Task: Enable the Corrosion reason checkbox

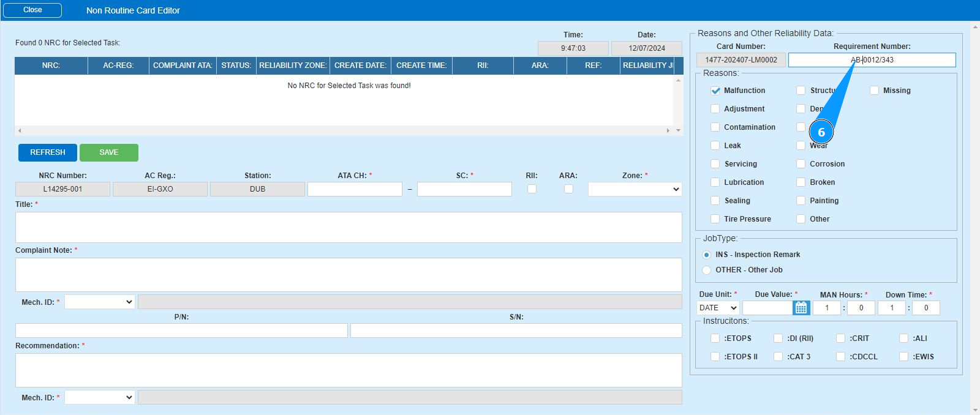Action: (801, 164)
